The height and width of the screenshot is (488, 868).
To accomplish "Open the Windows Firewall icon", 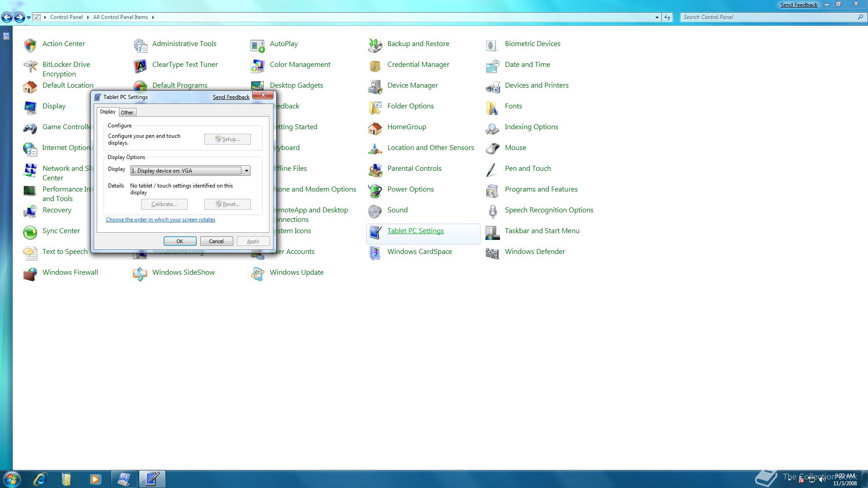I will pos(30,273).
